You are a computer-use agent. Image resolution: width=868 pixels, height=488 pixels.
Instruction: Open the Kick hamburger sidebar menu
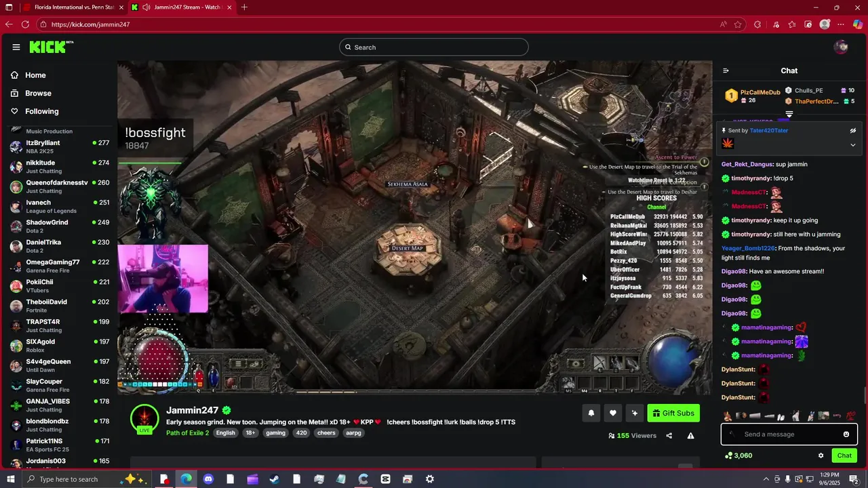16,47
